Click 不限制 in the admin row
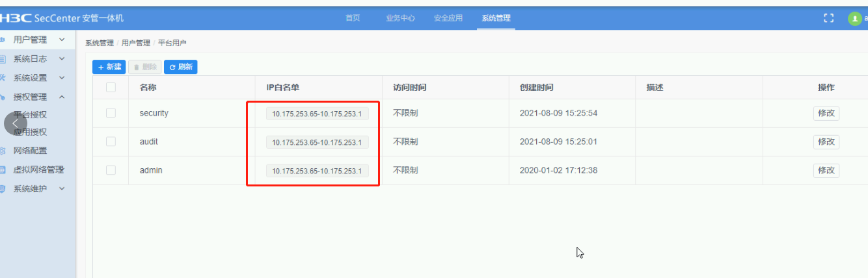Screen dimensions: 868x278 click(405, 170)
